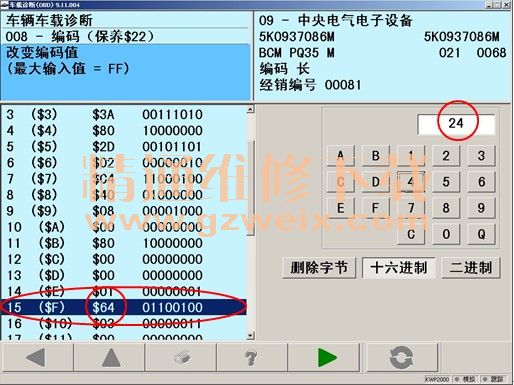Tap digit 0 on the keypad

pyautogui.click(x=446, y=234)
